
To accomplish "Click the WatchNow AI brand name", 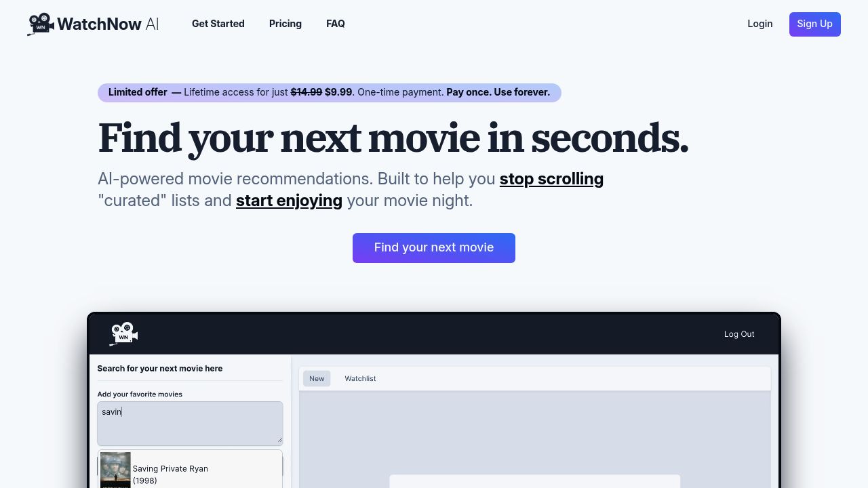I will point(108,24).
